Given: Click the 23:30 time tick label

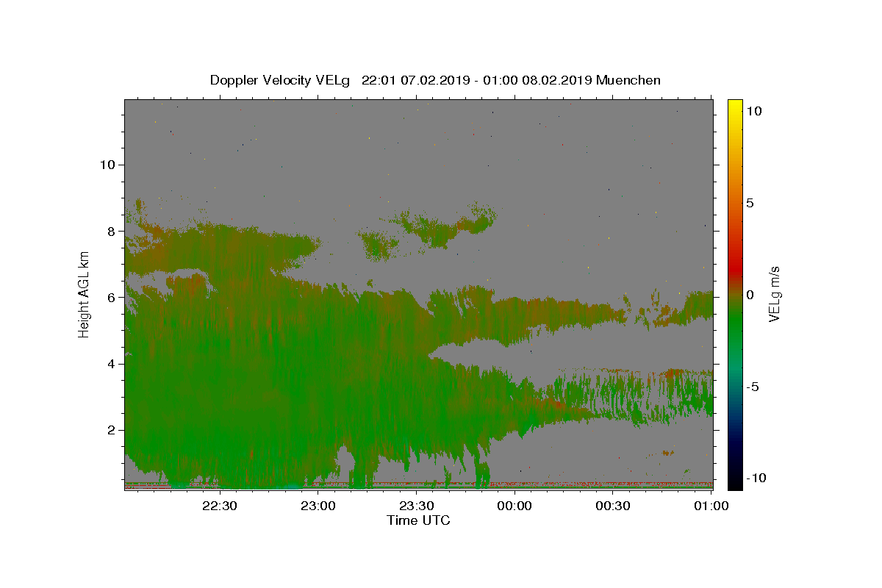Looking at the screenshot, I should pyautogui.click(x=416, y=506).
